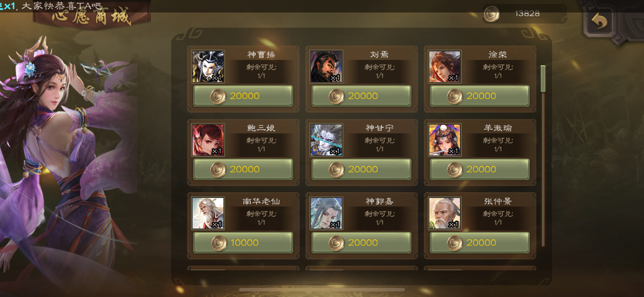Open the 张仲景 hero portrait
This screenshot has width=644, height=297.
click(x=445, y=213)
